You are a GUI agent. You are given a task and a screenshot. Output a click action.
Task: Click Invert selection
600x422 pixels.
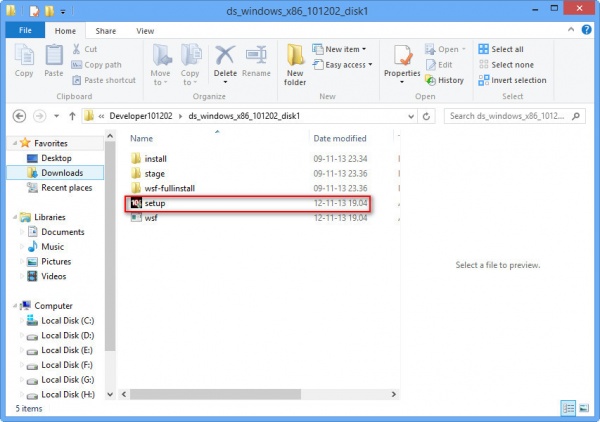point(512,80)
